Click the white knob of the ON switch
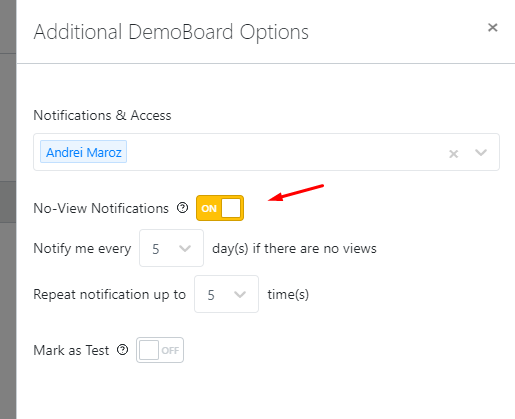The width and height of the screenshot is (515, 419). click(x=231, y=208)
